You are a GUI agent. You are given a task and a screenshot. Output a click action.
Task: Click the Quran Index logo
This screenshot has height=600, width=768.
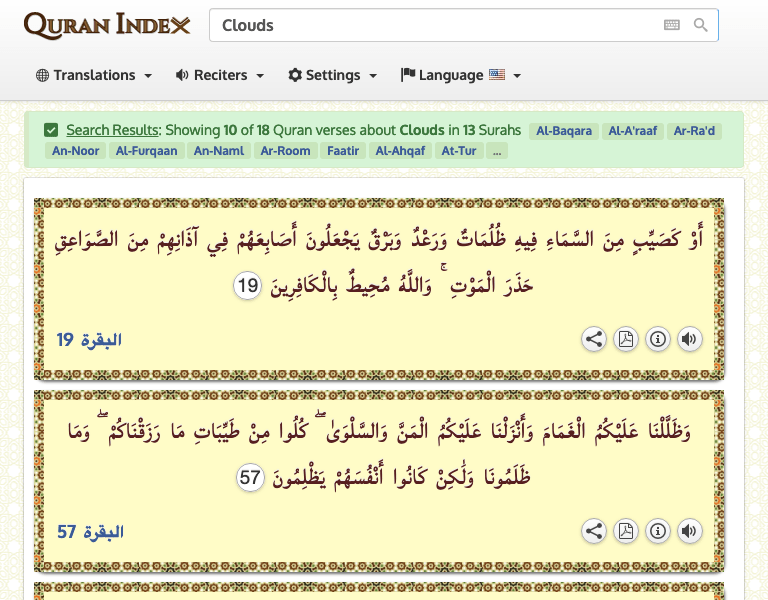pyautogui.click(x=106, y=25)
